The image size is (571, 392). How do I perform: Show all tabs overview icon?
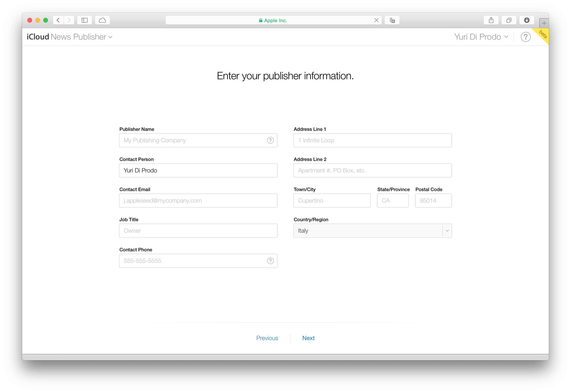[x=509, y=20]
